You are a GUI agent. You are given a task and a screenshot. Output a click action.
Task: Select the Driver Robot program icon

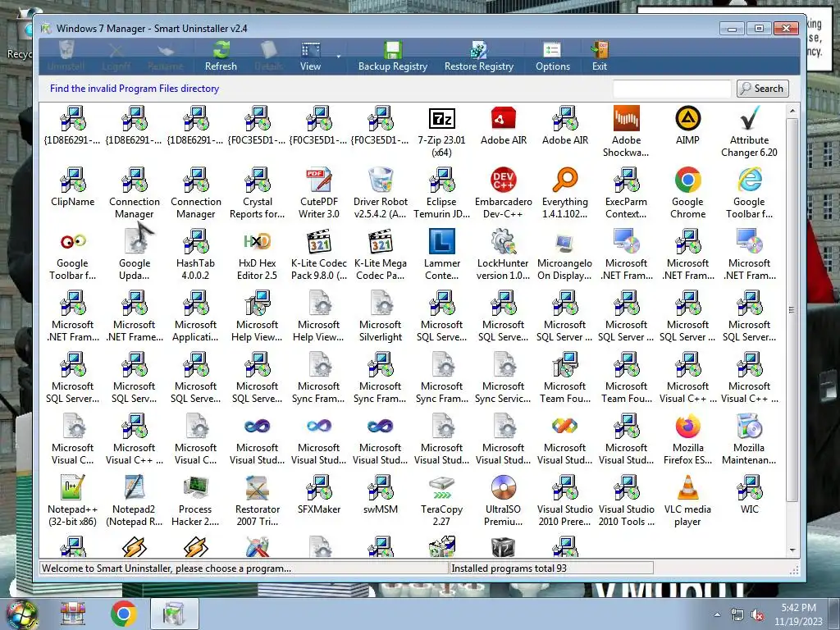pos(381,193)
